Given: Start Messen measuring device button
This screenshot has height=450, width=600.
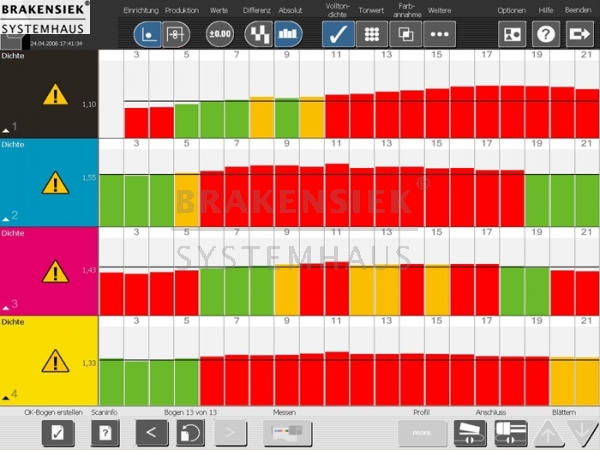Looking at the screenshot, I should point(287,433).
